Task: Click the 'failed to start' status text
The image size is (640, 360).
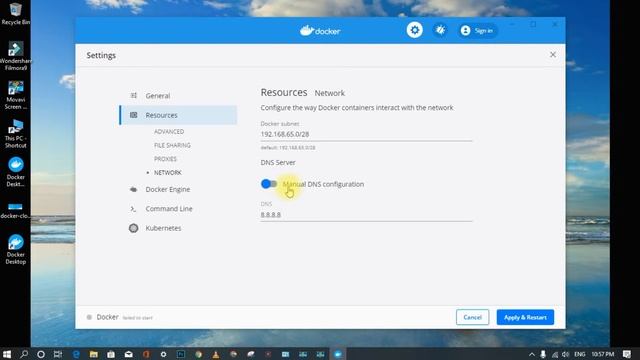Action: point(138,318)
